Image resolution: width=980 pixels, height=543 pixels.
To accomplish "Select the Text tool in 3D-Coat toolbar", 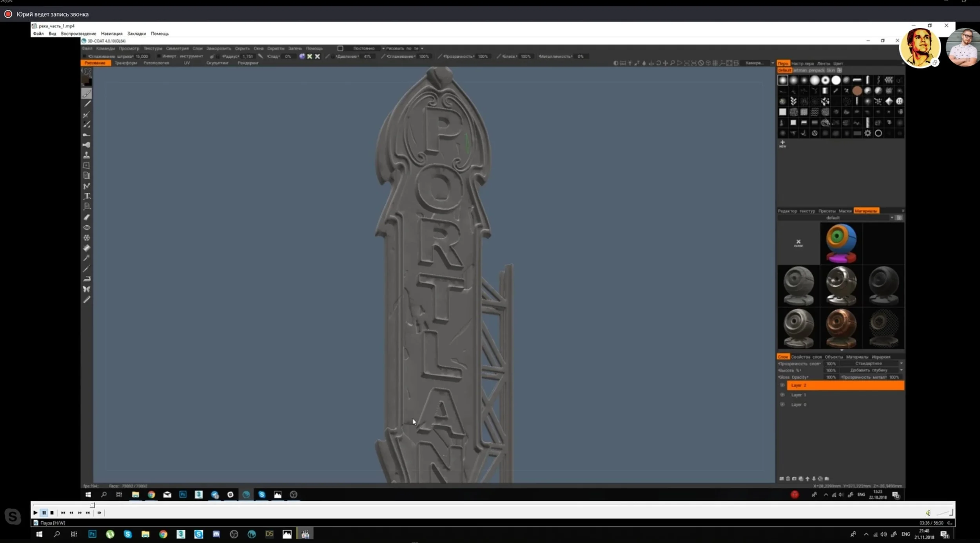I will click(x=87, y=196).
